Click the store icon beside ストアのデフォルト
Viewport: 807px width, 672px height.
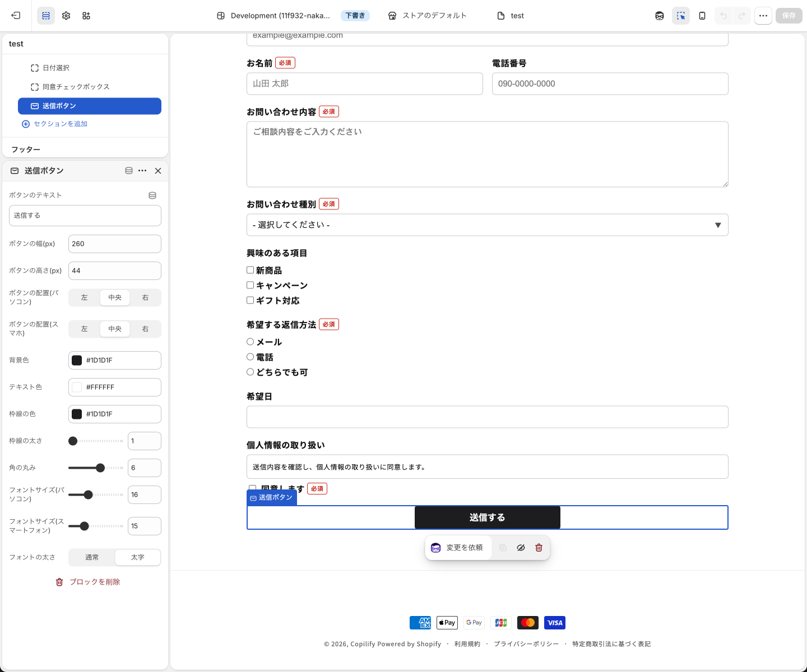click(x=392, y=16)
